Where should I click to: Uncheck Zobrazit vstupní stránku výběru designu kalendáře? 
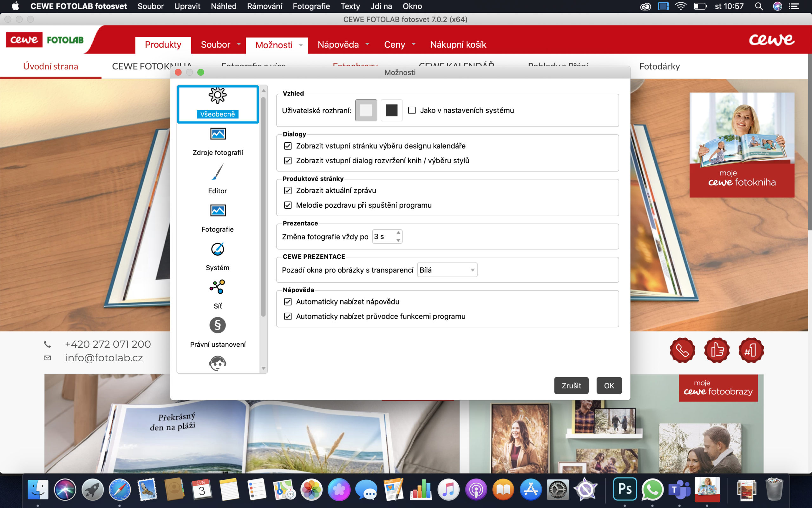coord(288,146)
